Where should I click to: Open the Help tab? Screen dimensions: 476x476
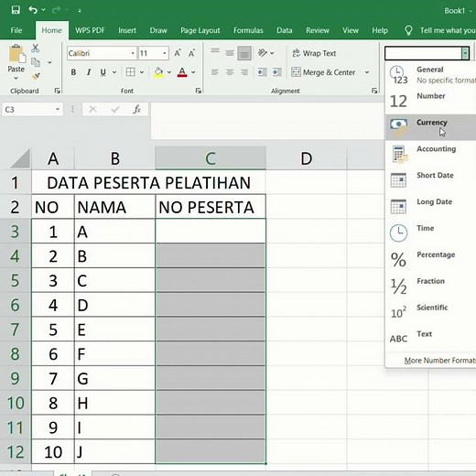click(380, 30)
